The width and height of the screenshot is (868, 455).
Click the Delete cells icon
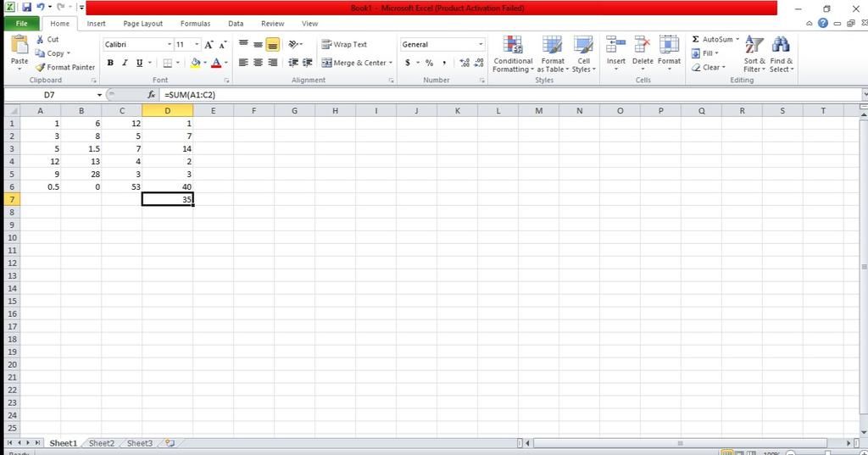(x=643, y=45)
